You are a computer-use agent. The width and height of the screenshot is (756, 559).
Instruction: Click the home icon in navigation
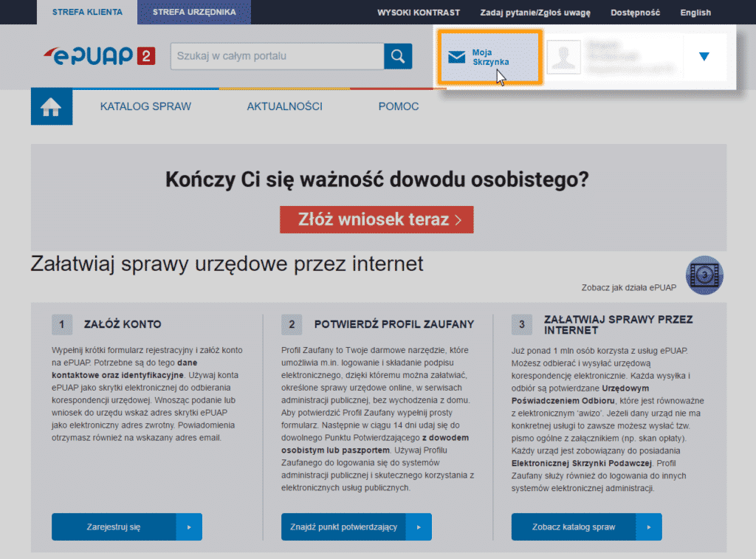(x=52, y=106)
